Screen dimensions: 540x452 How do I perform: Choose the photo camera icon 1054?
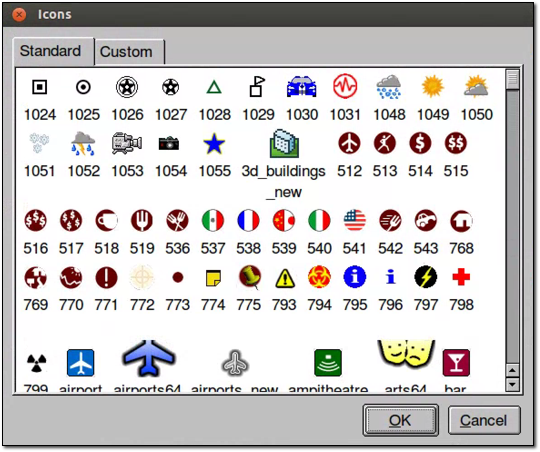coord(169,143)
